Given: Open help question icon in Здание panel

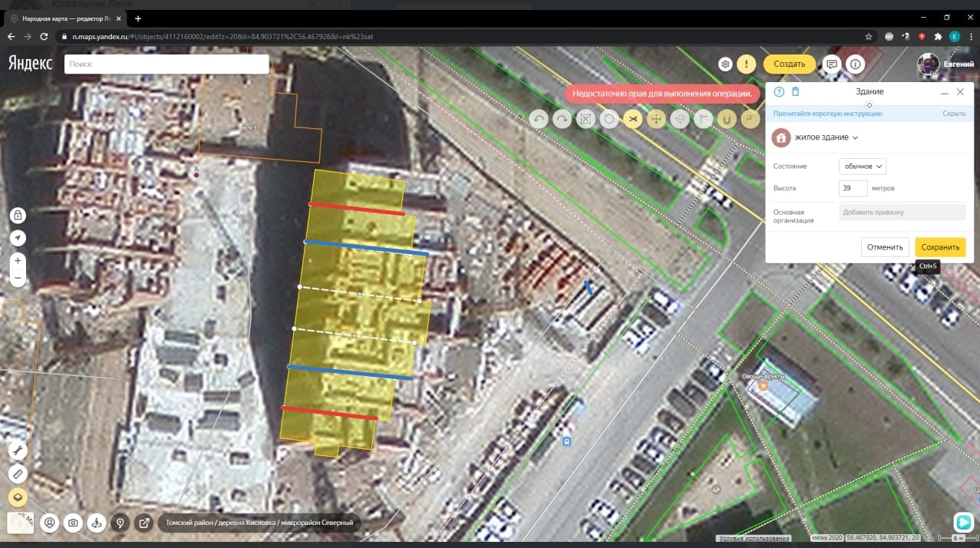Looking at the screenshot, I should point(779,91).
